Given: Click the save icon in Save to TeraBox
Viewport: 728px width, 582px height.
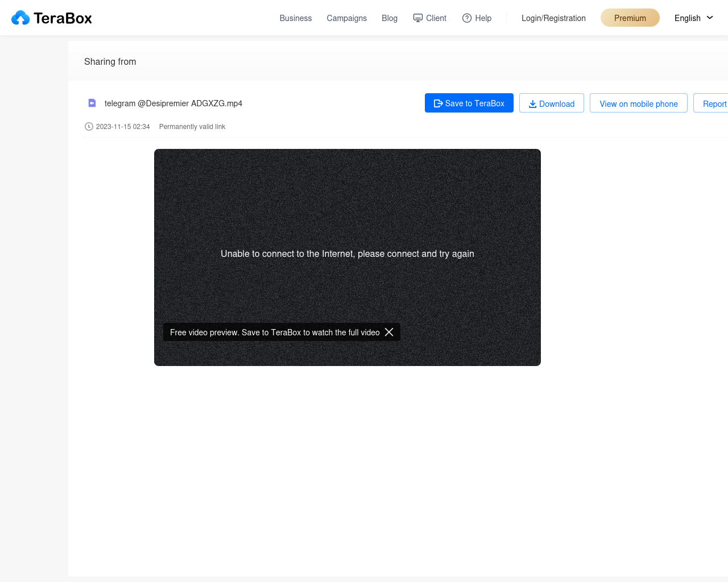Looking at the screenshot, I should [x=438, y=103].
